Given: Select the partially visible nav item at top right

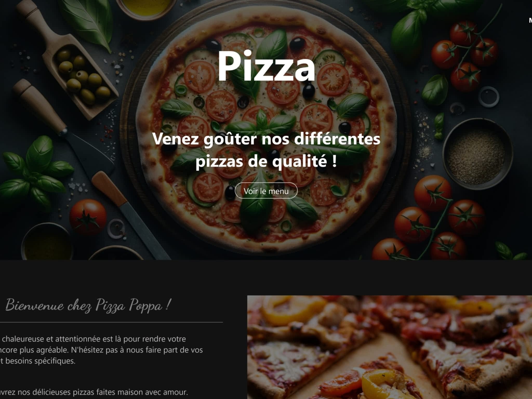Looking at the screenshot, I should pos(530,21).
